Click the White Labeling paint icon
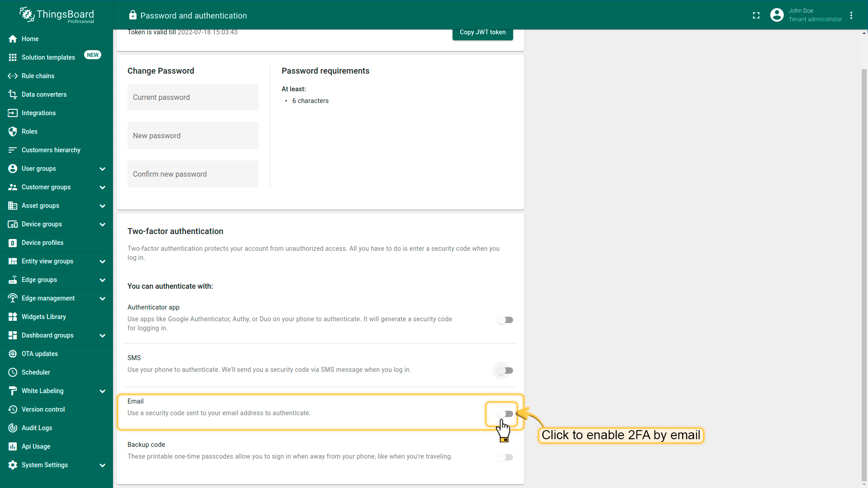The image size is (868, 488). click(13, 391)
